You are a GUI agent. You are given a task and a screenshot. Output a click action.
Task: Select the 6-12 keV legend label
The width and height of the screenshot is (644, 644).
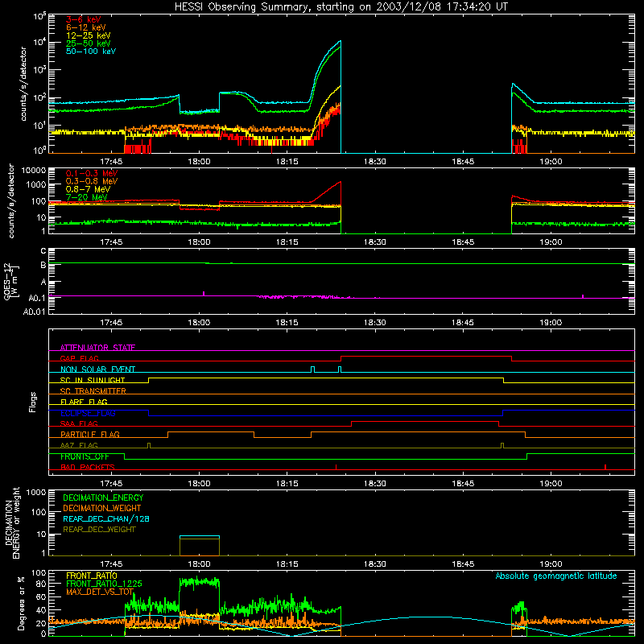[x=86, y=27]
